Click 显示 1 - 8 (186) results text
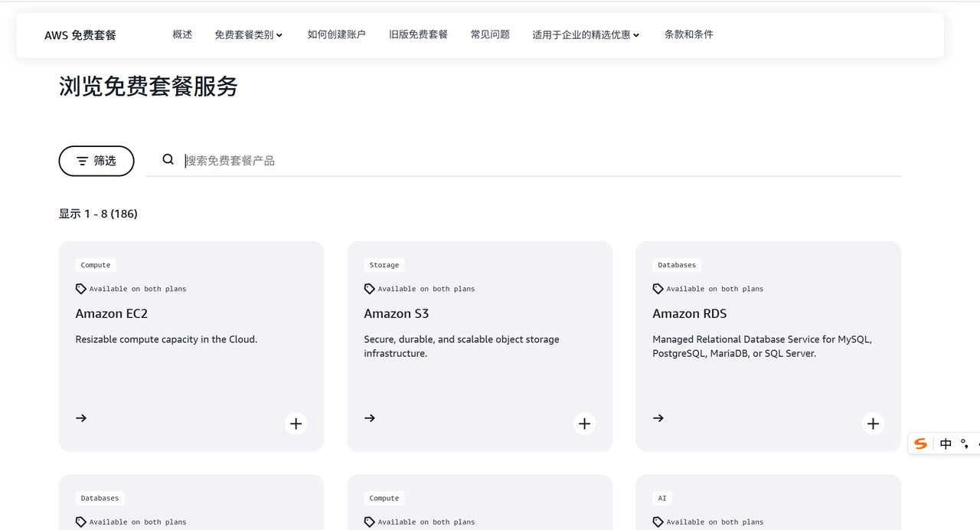The height and width of the screenshot is (530, 980). [98, 214]
